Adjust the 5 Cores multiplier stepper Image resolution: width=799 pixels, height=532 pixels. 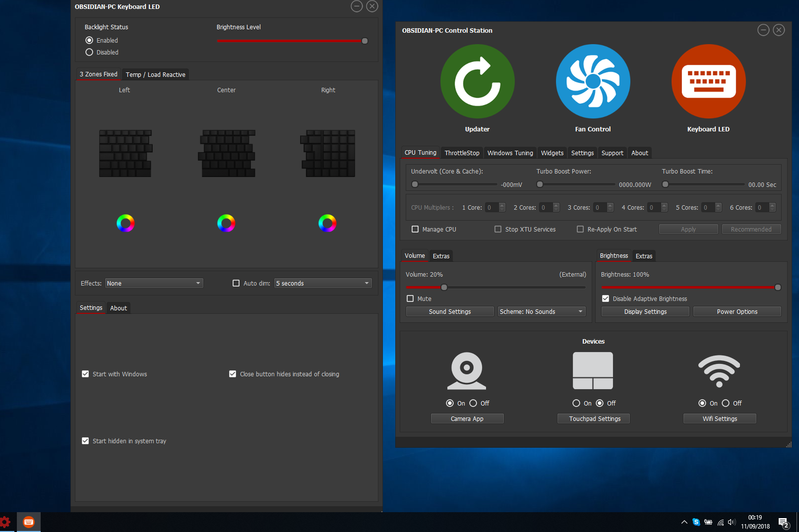pos(718,207)
